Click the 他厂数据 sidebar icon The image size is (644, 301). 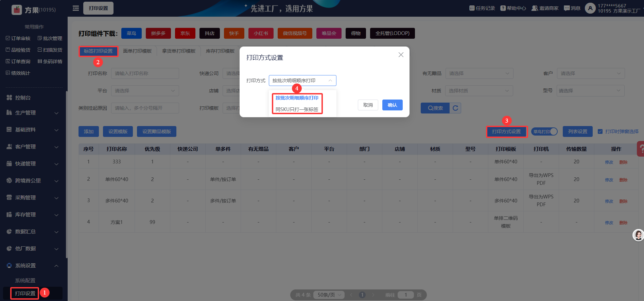(9, 248)
